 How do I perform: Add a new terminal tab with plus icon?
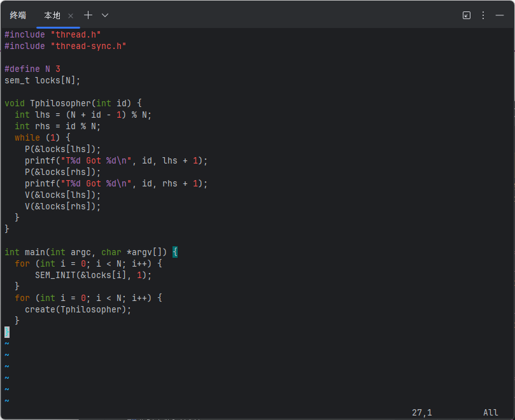(88, 15)
